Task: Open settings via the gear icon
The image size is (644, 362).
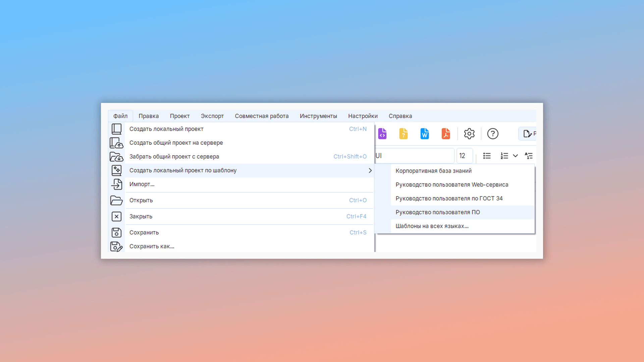Action: tap(469, 134)
